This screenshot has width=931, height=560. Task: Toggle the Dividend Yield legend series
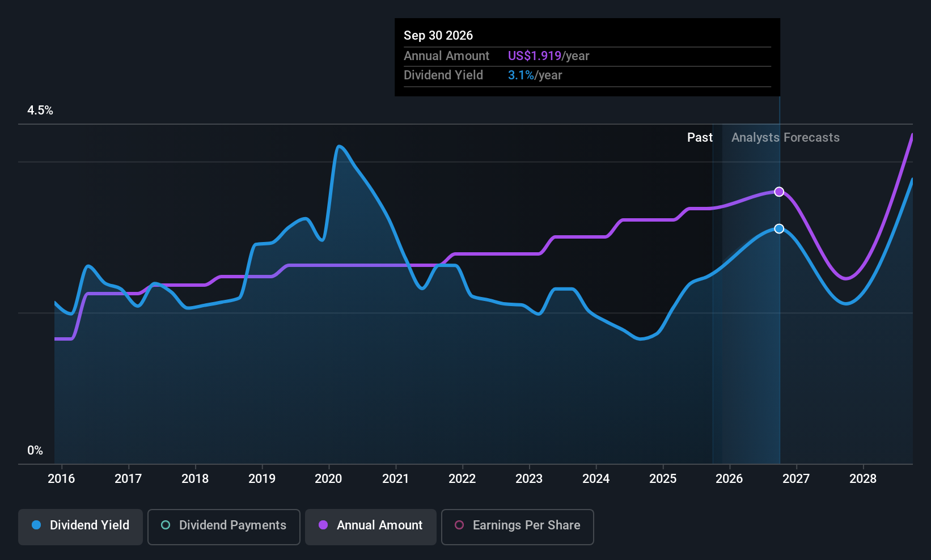point(81,527)
